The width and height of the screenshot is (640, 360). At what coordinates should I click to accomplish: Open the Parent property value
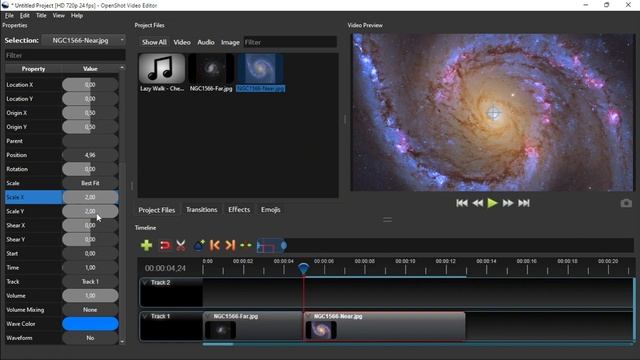(90, 141)
